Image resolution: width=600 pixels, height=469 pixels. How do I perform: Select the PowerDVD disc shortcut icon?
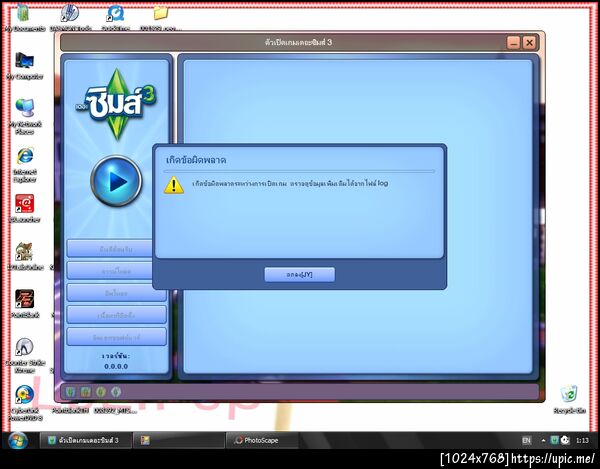click(x=24, y=403)
